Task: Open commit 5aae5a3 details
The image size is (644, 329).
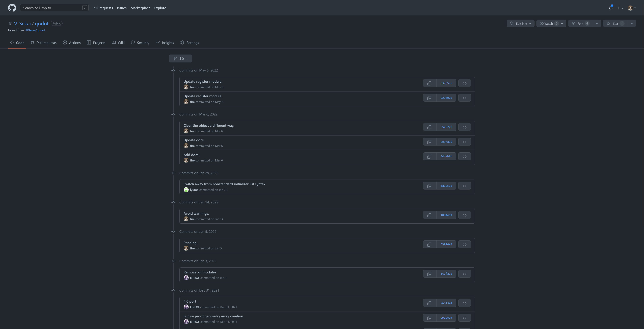Action: [446, 185]
